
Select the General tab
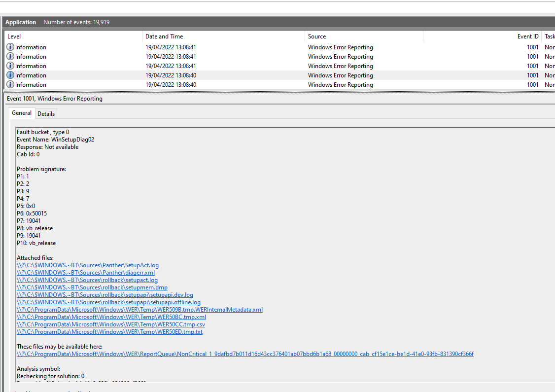[22, 113]
